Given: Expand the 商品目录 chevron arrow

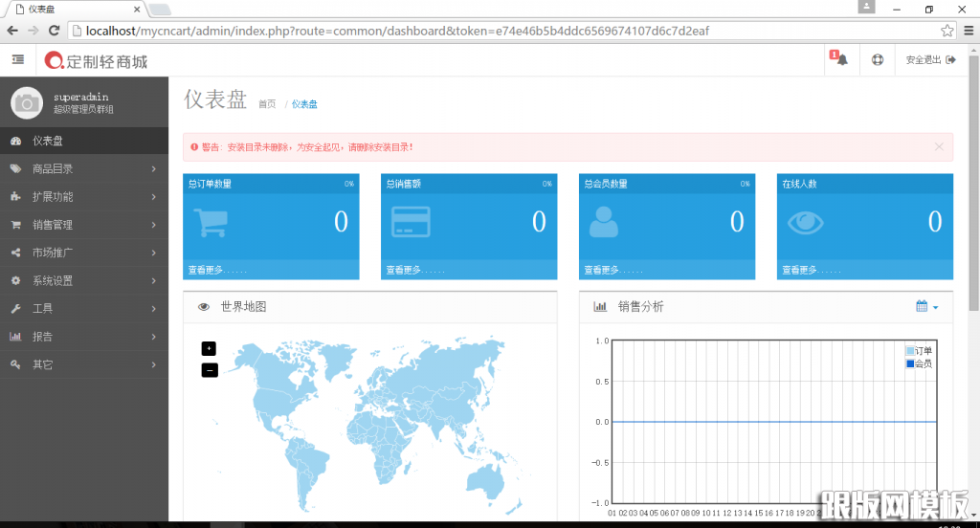Looking at the screenshot, I should (x=154, y=168).
